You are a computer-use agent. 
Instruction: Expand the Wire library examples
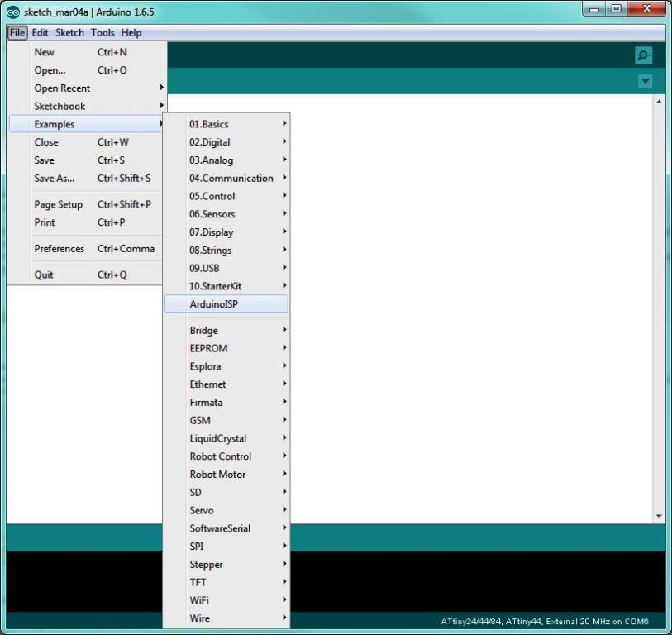pos(226,618)
